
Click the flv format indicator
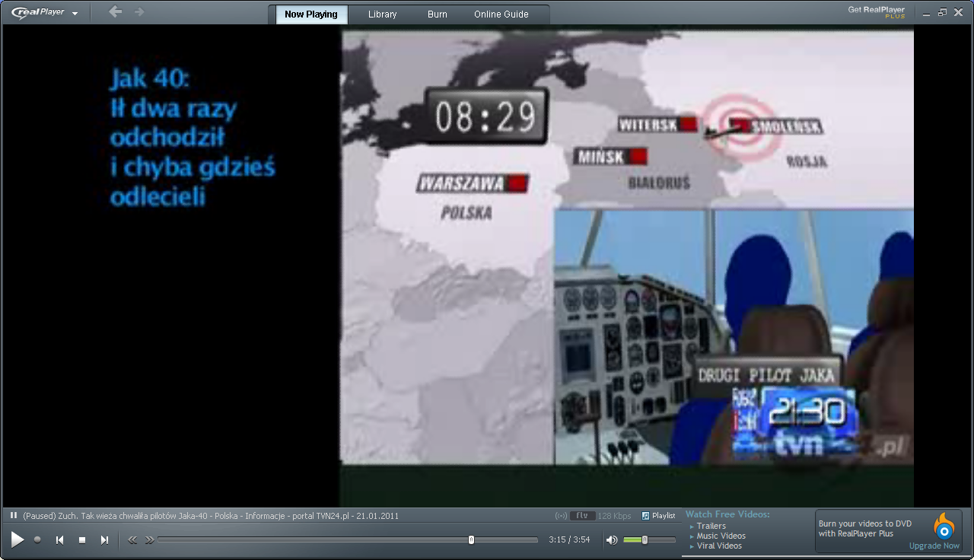tap(582, 516)
